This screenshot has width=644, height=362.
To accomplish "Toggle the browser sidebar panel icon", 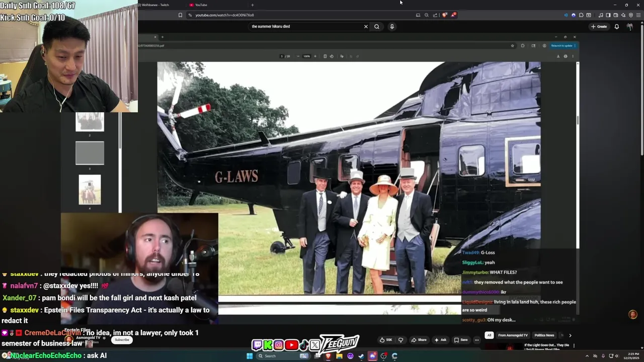I will (x=608, y=15).
